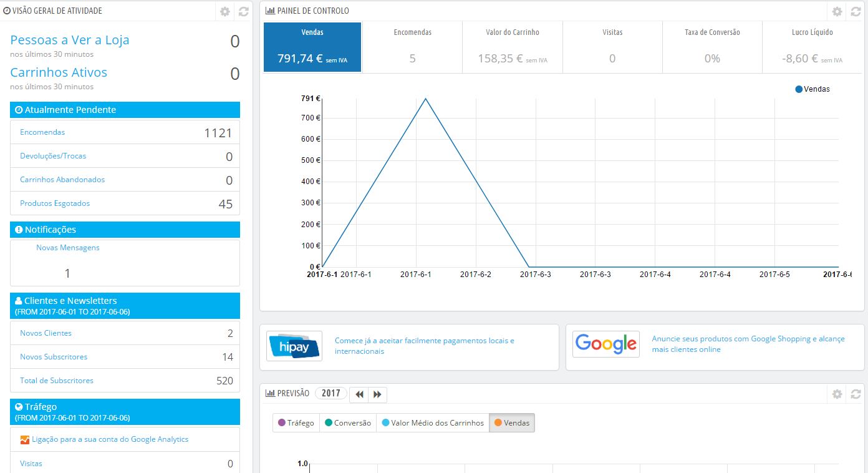The height and width of the screenshot is (473, 868).
Task: Select the Taxa de Conversão tab
Action: pos(712,47)
